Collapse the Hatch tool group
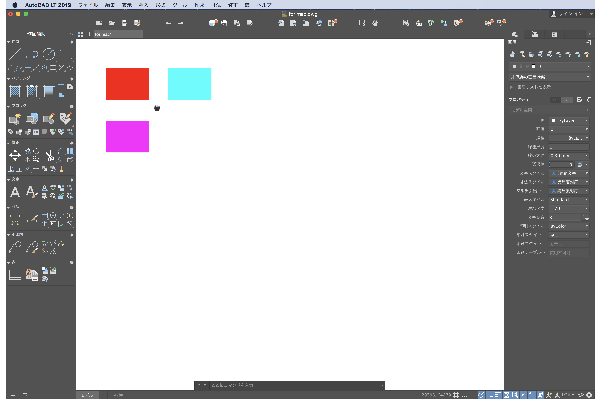 pyautogui.click(x=8, y=78)
